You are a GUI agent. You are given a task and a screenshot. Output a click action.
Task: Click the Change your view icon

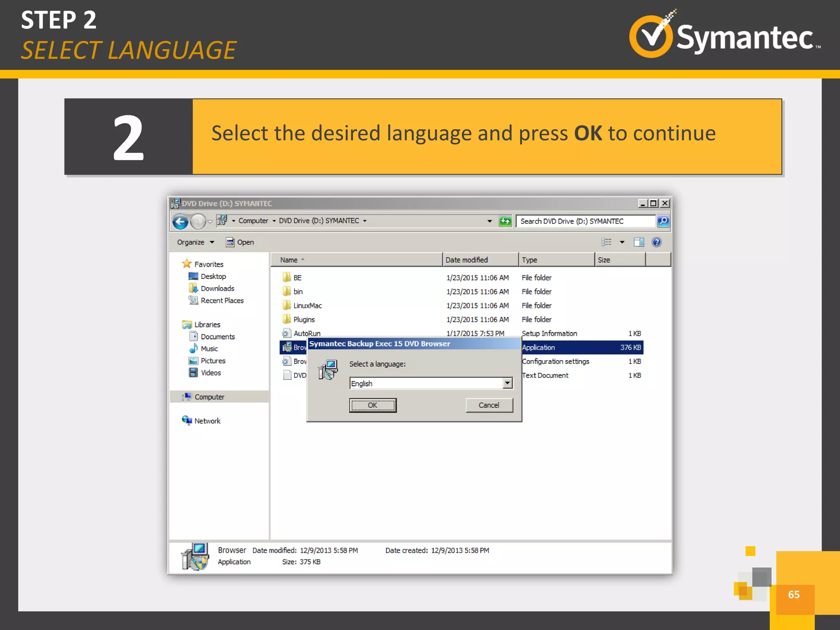click(607, 242)
